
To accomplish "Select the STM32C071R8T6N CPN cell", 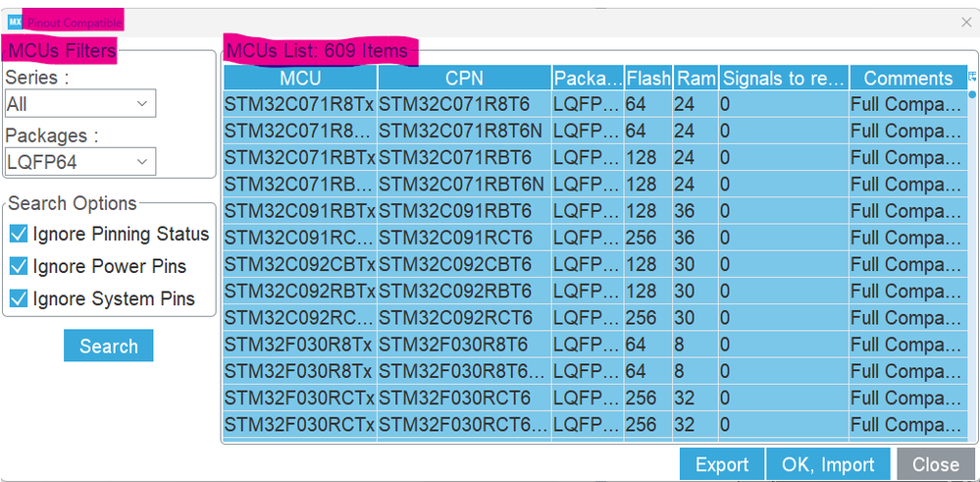I will (464, 131).
